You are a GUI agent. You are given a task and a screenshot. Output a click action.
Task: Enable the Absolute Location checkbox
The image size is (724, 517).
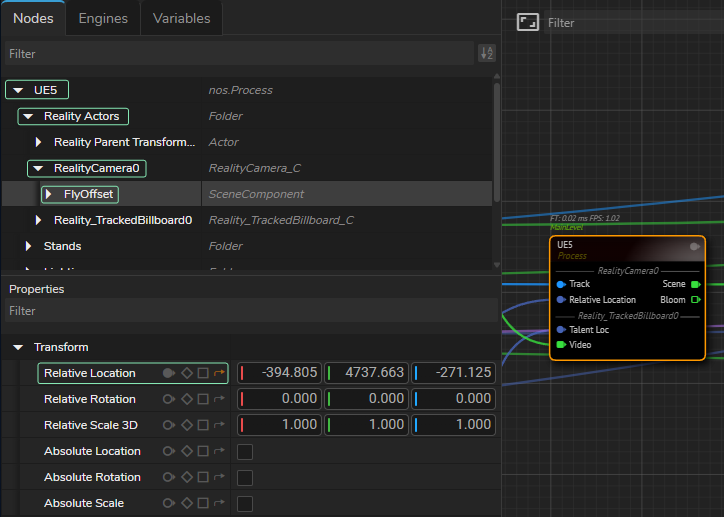tap(245, 452)
